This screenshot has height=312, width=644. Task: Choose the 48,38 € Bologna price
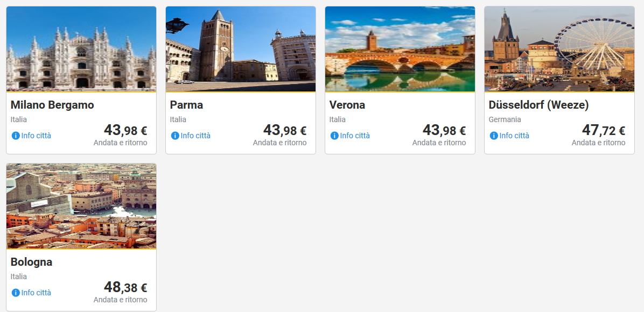pos(125,287)
